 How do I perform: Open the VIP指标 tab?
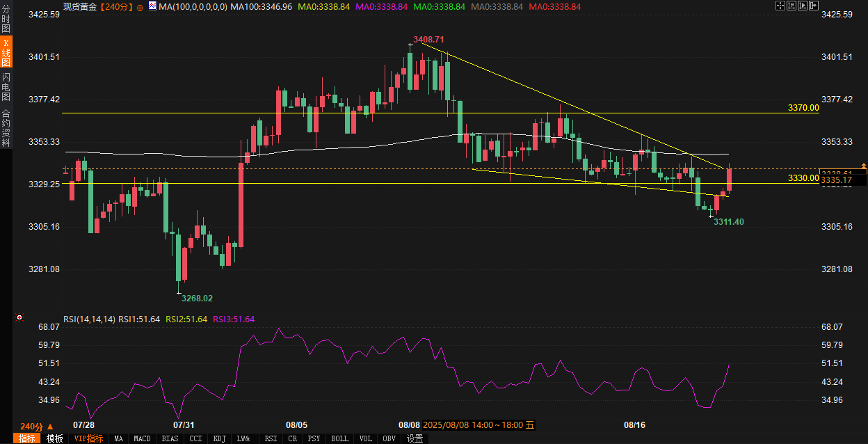(88, 438)
